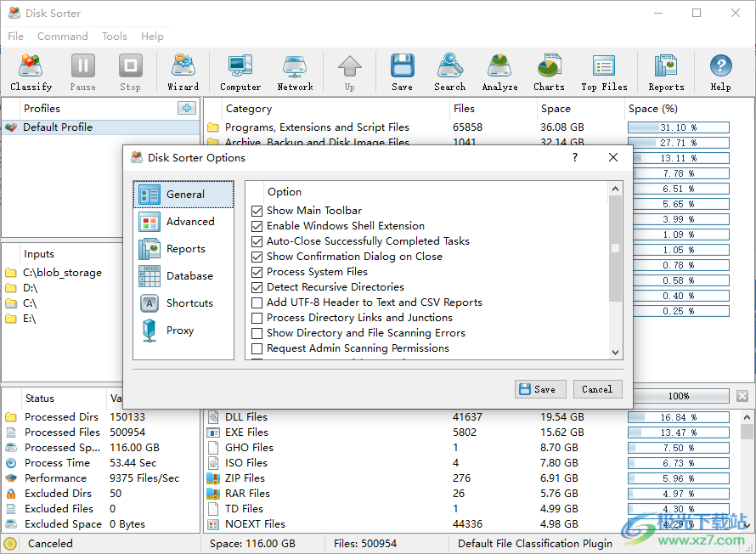Cancel the Disk Sorter Options dialog

coord(597,389)
